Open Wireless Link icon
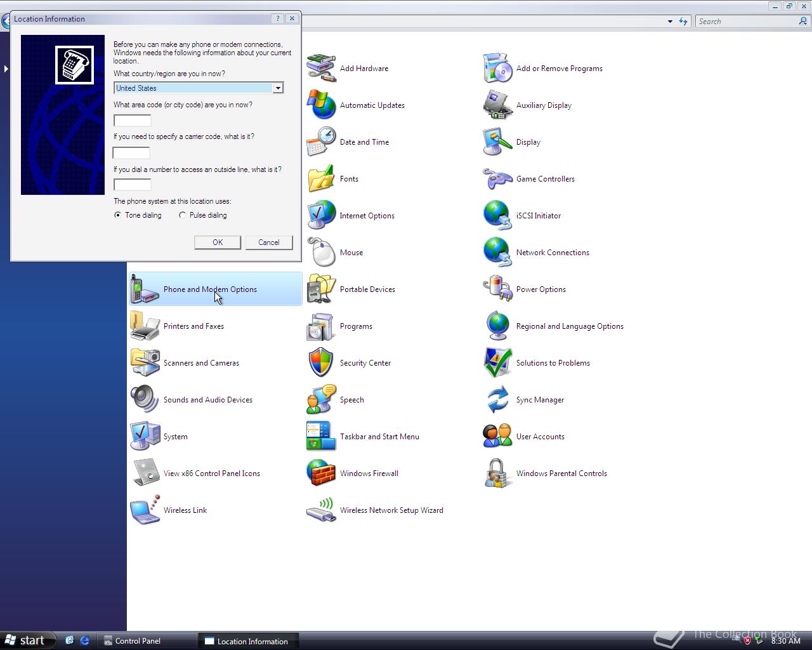 145,510
